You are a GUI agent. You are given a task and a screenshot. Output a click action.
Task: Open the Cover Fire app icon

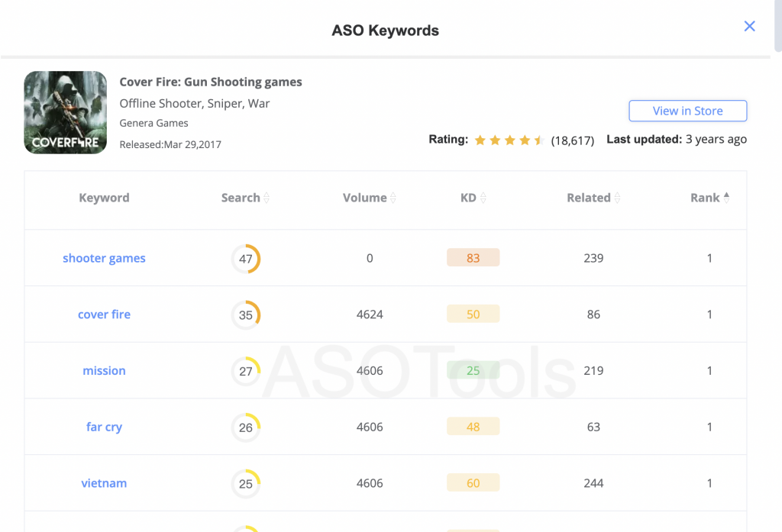66,112
